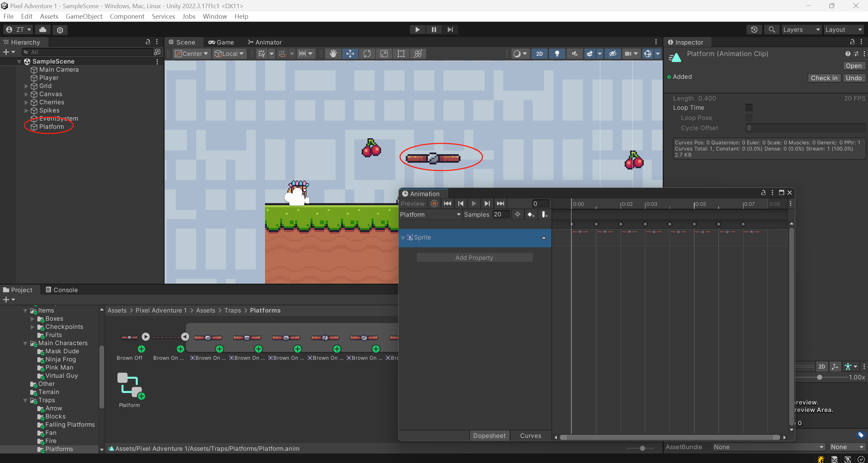Collapse the Traps folder in Project
Image resolution: width=868 pixels, height=463 pixels.
(x=25, y=400)
